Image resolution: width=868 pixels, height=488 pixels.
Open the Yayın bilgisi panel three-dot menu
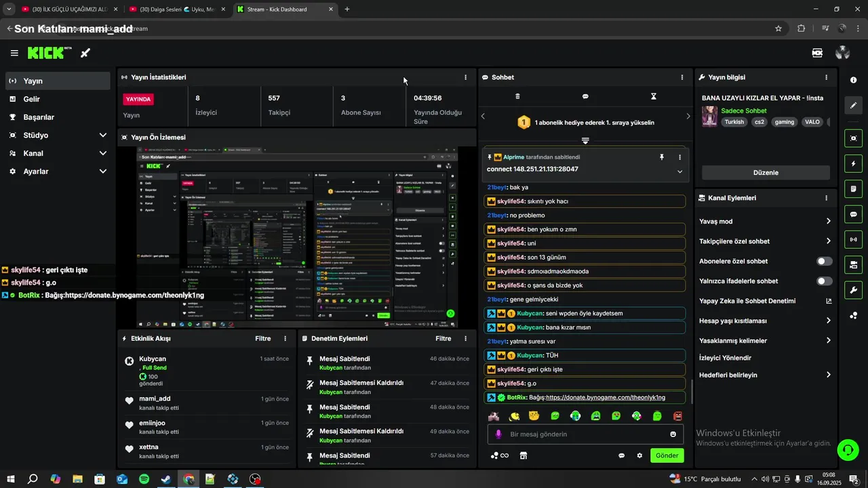point(826,77)
